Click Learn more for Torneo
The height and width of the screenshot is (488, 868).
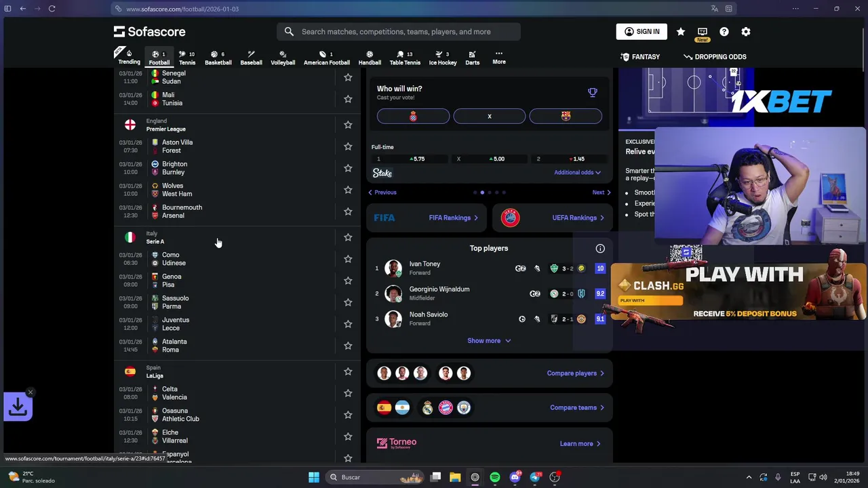coord(580,444)
